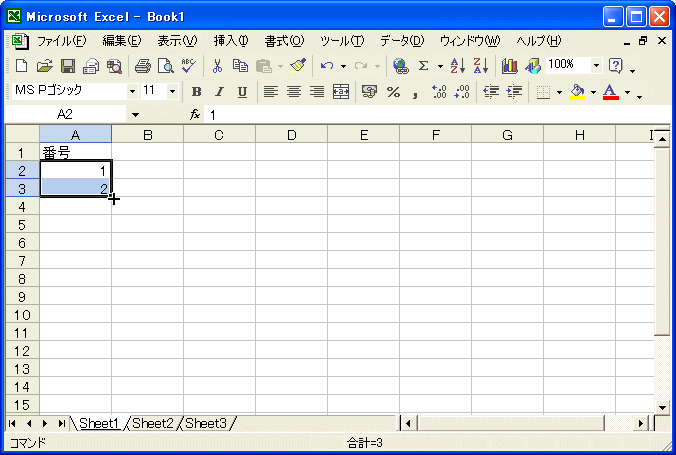Increase decimal places icon

pyautogui.click(x=439, y=91)
